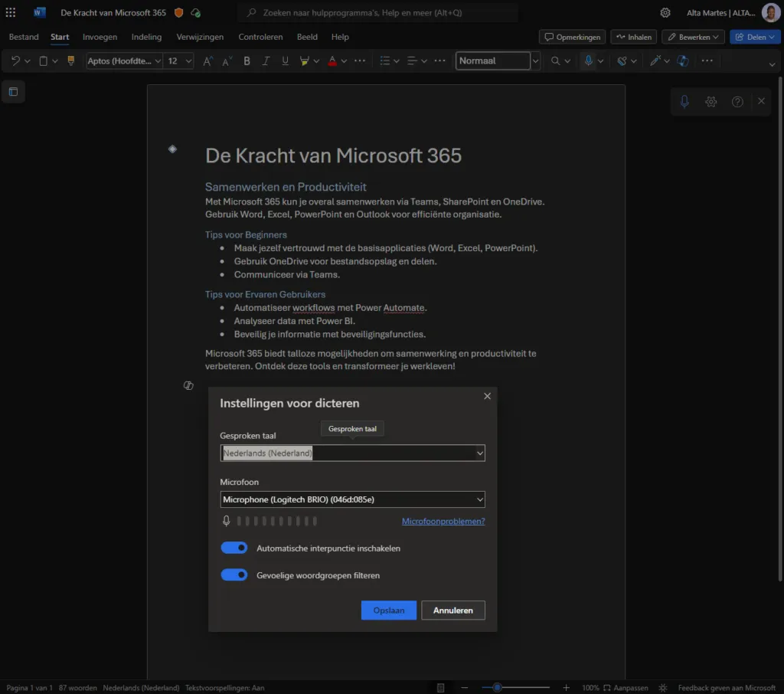Switch to the Invoegen tab

tap(100, 37)
